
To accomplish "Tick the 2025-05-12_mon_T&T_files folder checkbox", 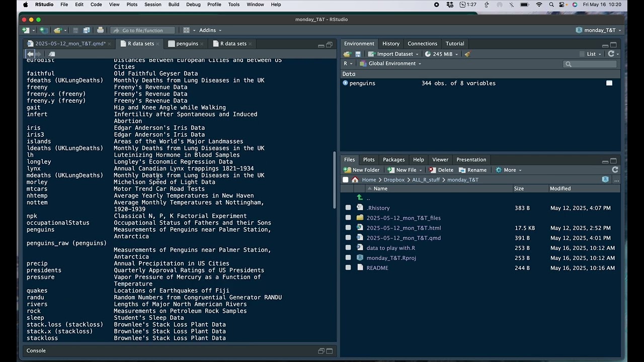I will [348, 218].
